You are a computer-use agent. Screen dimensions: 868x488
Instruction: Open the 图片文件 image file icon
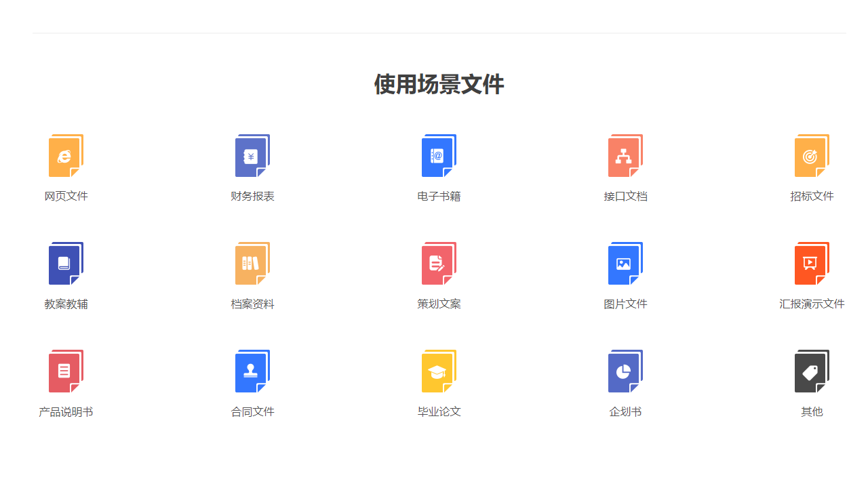pyautogui.click(x=624, y=263)
